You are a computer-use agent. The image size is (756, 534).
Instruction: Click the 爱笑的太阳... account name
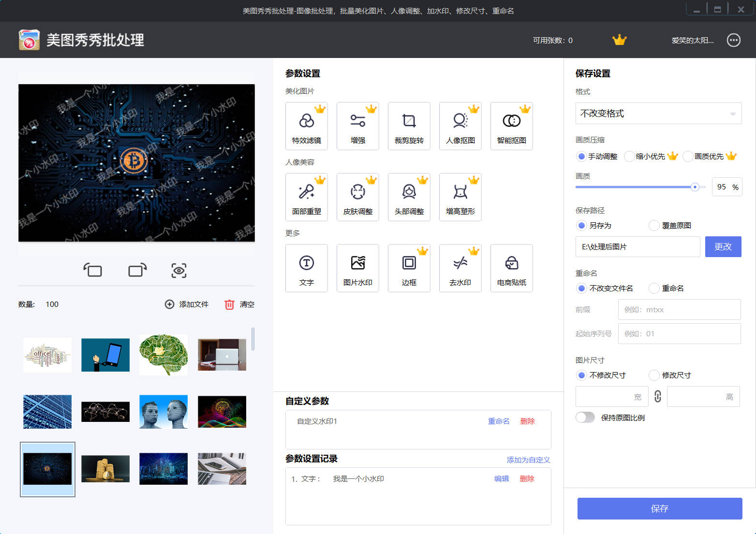(x=692, y=41)
